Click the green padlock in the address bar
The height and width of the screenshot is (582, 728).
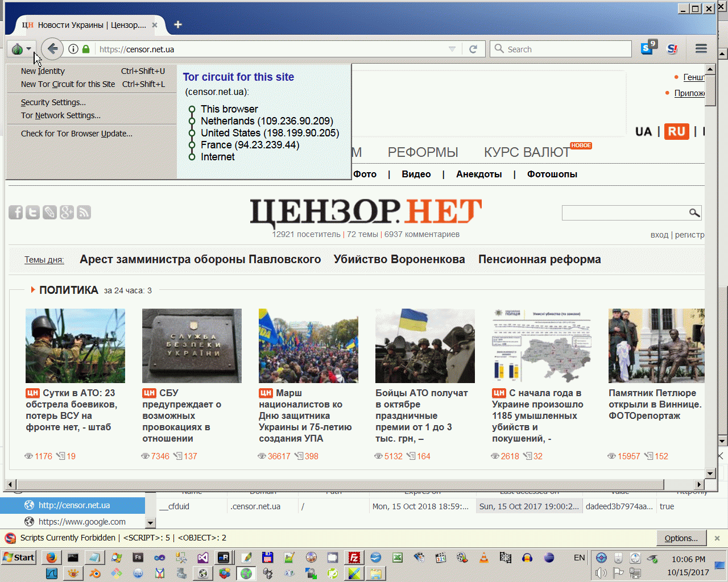(x=86, y=49)
